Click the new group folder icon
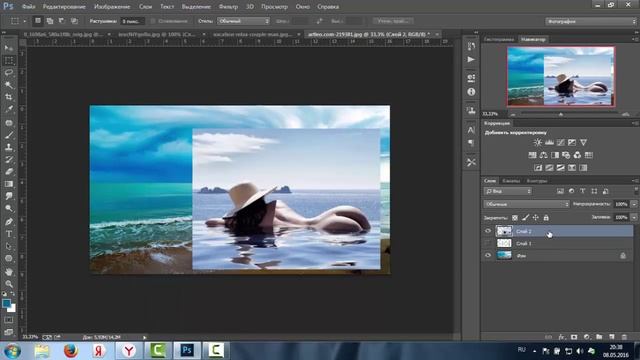This screenshot has height=360, width=640. click(x=599, y=337)
